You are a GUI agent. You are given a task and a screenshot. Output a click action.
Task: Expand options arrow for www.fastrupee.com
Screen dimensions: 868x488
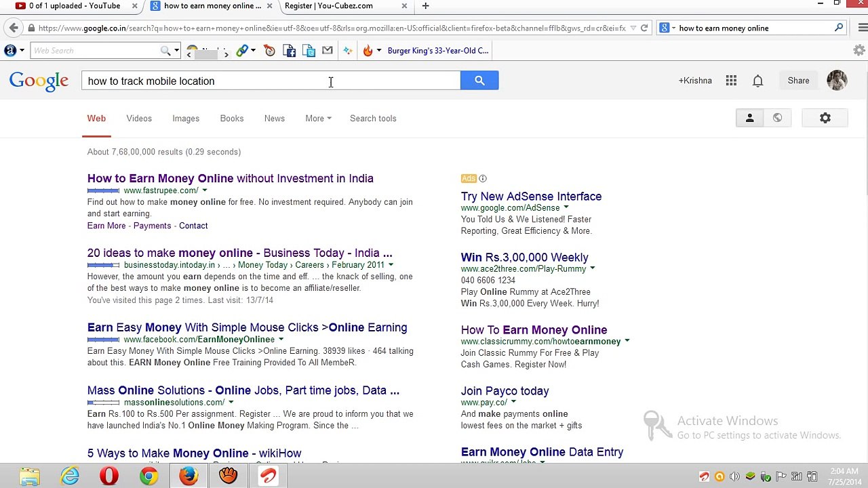pos(205,190)
